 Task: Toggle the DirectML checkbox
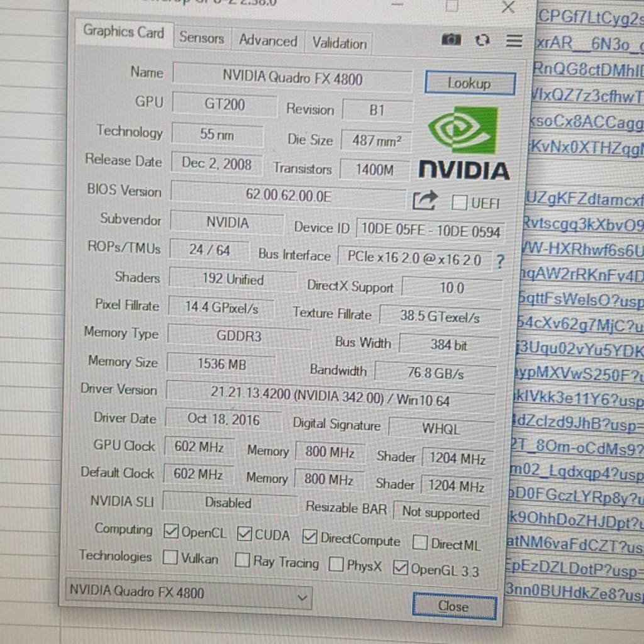click(419, 541)
